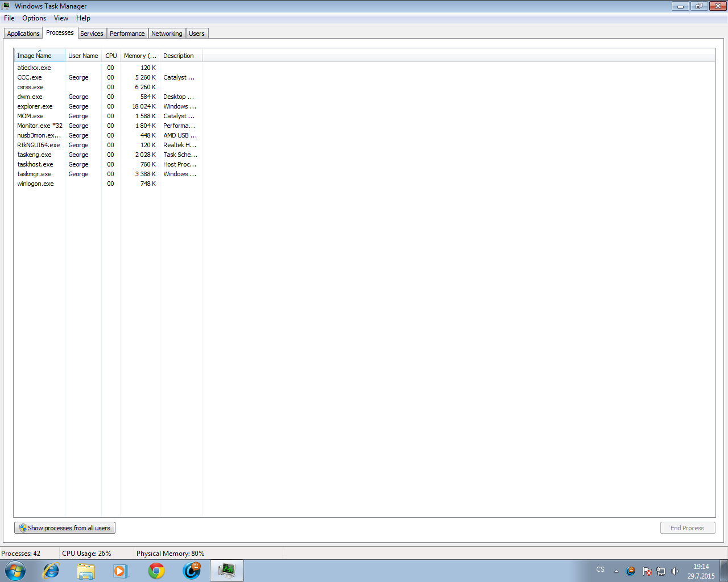Select the Task Manager taskbar button

(x=227, y=571)
